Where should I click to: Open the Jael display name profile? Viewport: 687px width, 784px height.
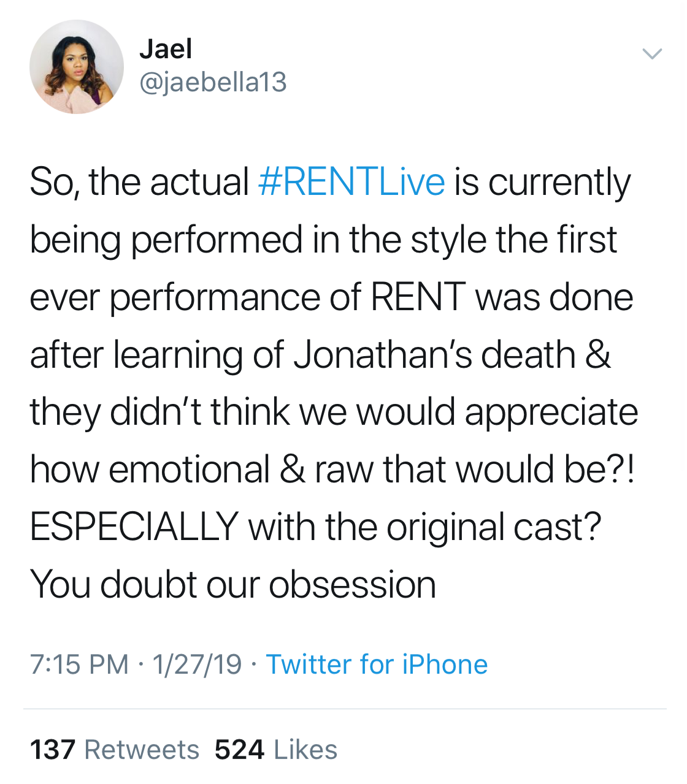(166, 49)
